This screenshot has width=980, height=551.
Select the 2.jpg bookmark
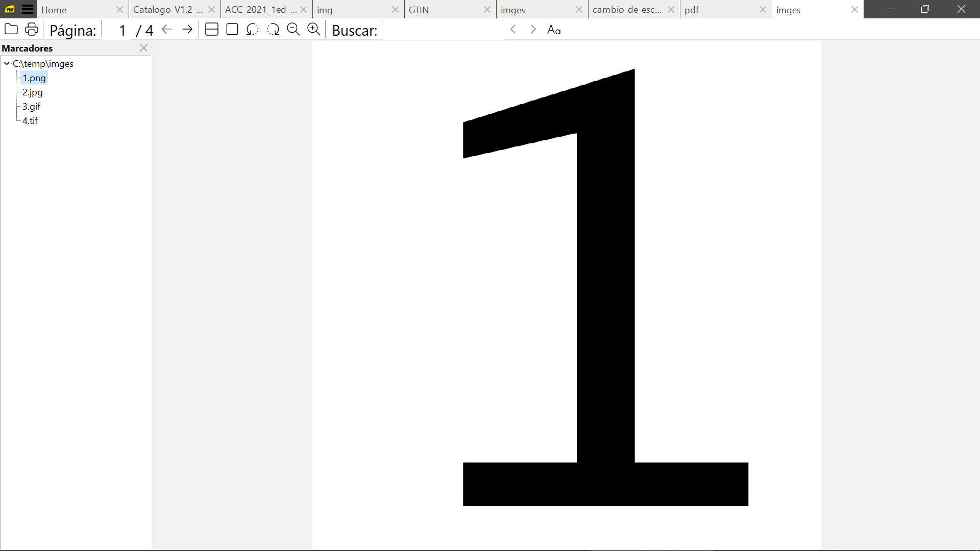click(32, 92)
